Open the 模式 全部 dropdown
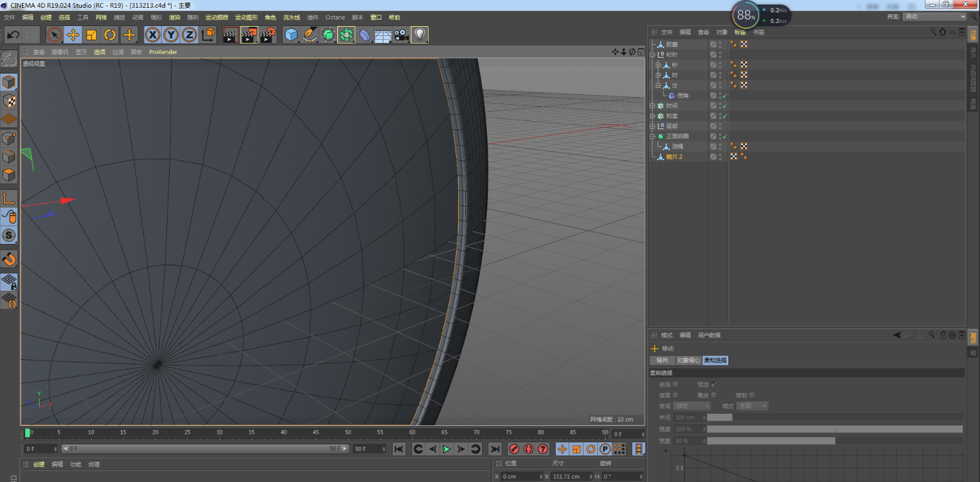Image resolution: width=980 pixels, height=482 pixels. click(753, 406)
